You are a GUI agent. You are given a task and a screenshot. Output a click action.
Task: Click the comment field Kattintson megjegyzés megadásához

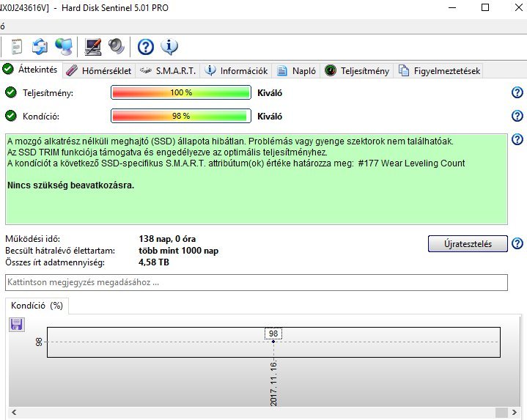(x=257, y=282)
